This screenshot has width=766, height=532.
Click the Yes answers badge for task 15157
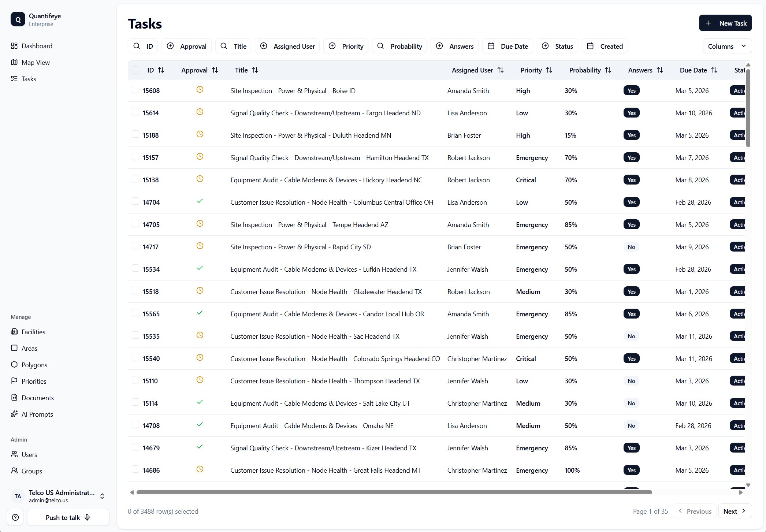pyautogui.click(x=632, y=157)
